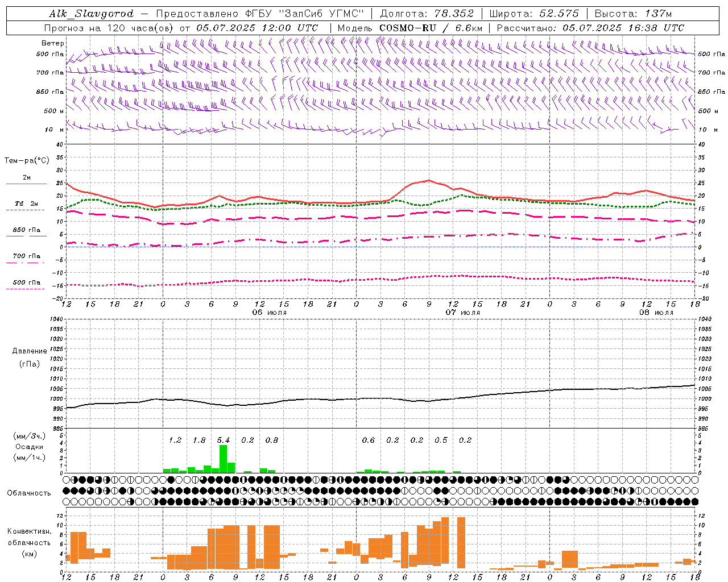Click the Осадки precipitation panel label
Screen dimensions: 728x582
pos(29,447)
